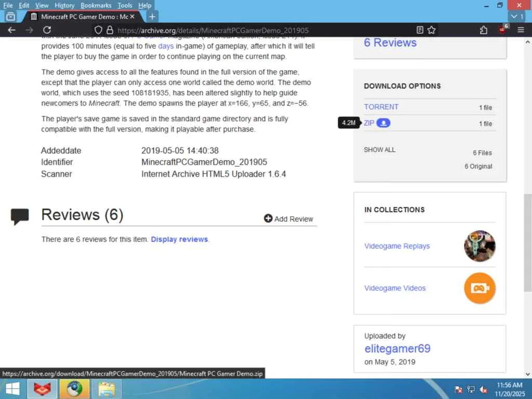Click the identifier value MinecraftPCGamerDemo_201905
Image resolution: width=532 pixels, height=399 pixels.
pyautogui.click(x=204, y=162)
